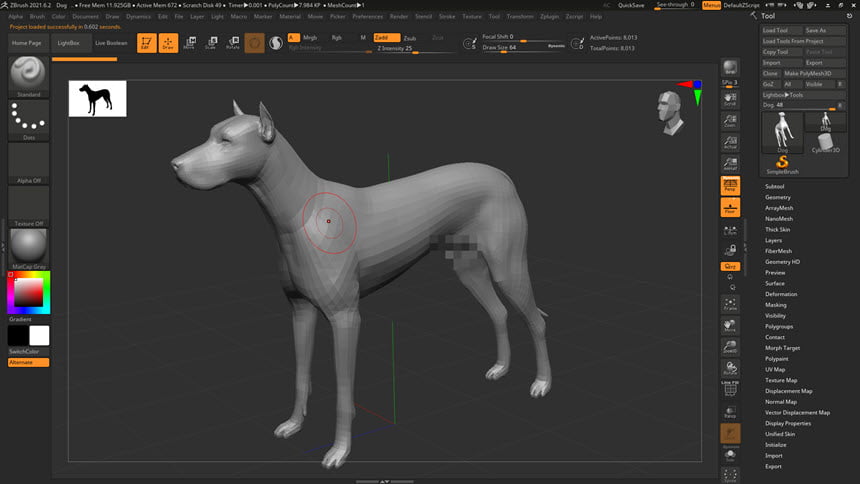The height and width of the screenshot is (484, 860).
Task: Click the Solo mode icon
Action: point(730,455)
